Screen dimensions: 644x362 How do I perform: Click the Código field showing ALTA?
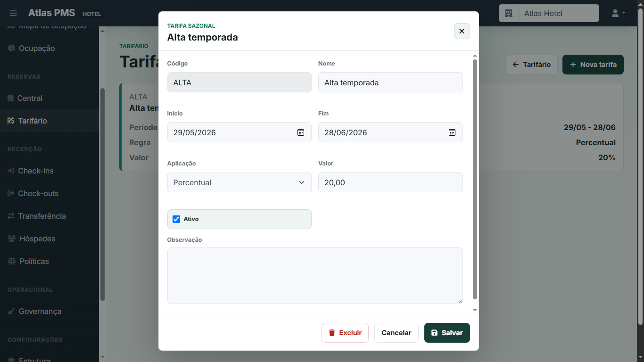click(239, 82)
